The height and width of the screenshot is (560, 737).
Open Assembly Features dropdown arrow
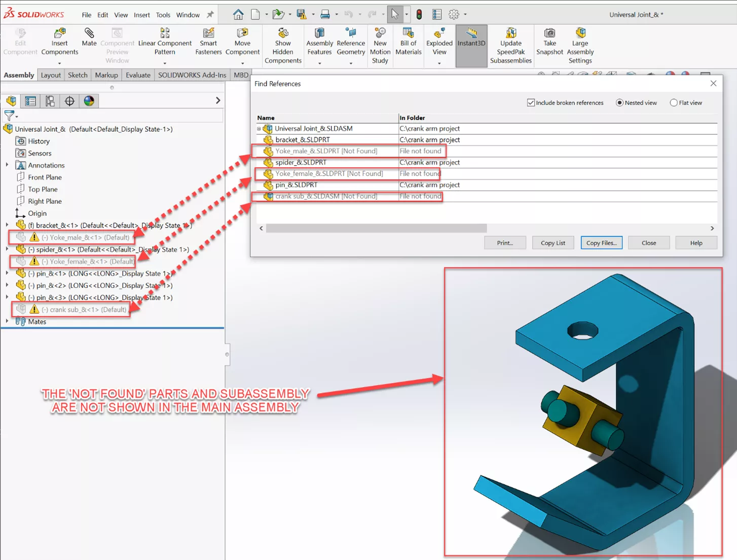pos(319,63)
